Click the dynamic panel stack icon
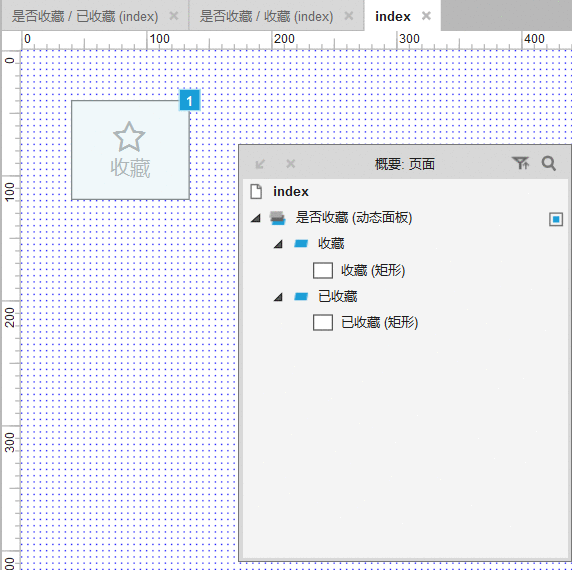The image size is (572, 570). click(x=278, y=218)
